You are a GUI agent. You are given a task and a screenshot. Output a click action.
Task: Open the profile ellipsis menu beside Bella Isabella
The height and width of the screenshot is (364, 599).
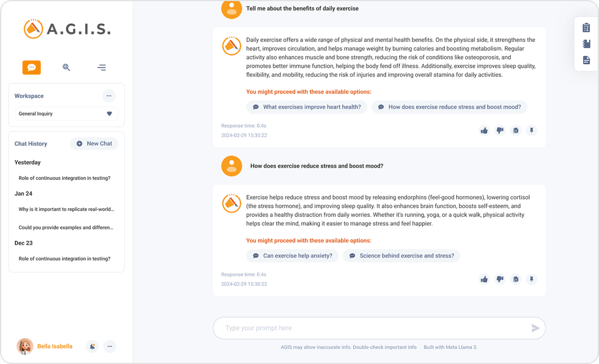point(110,346)
